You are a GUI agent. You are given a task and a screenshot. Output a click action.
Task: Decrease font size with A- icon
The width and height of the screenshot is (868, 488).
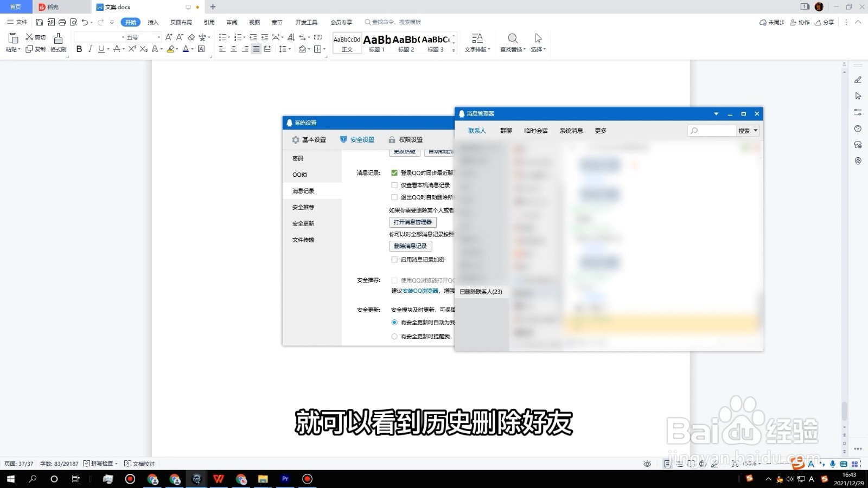coord(180,37)
